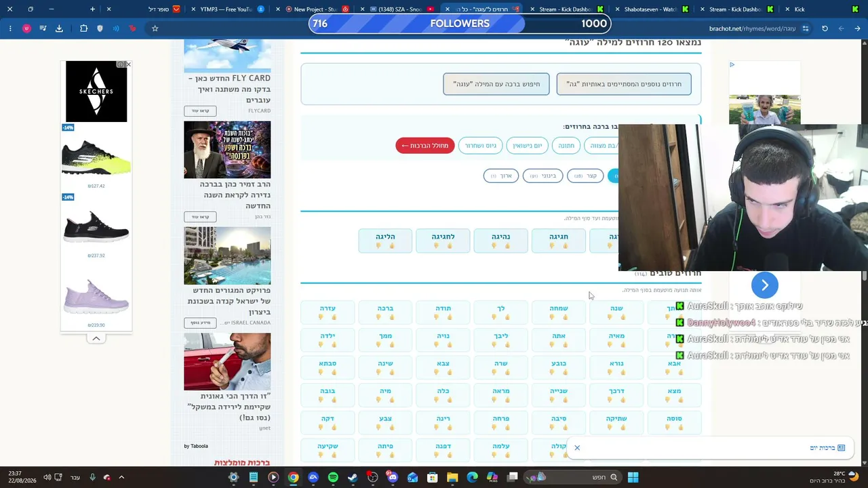Dislike the rhyme הליגה with thumbs down
This screenshot has width=868, height=488.
(378, 246)
